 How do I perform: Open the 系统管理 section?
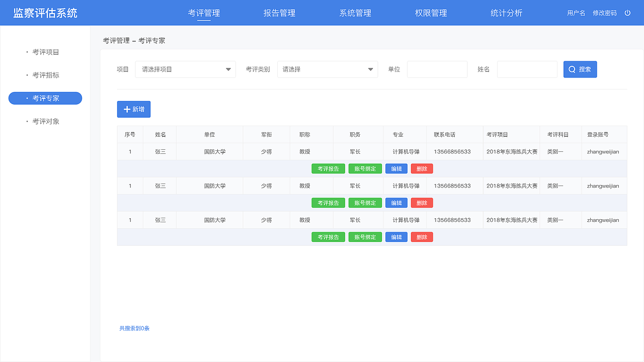355,13
